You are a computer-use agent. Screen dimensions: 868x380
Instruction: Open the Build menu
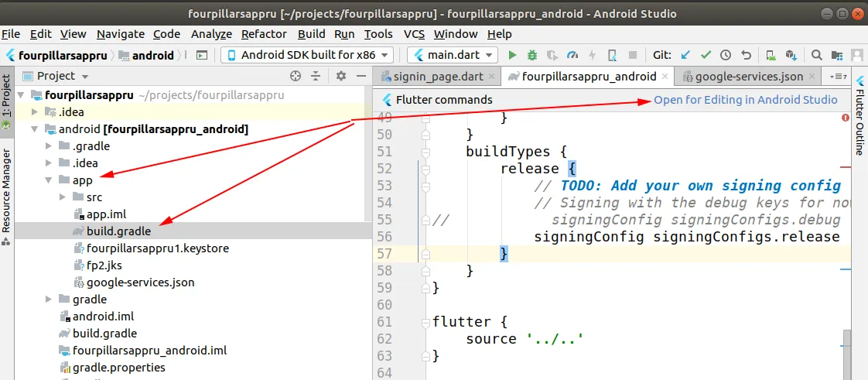[312, 34]
